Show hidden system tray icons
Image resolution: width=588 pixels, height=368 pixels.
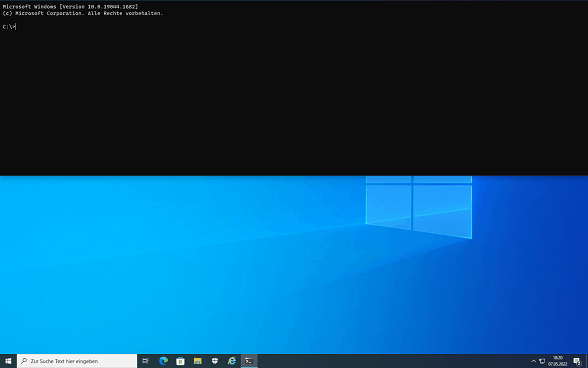point(534,361)
